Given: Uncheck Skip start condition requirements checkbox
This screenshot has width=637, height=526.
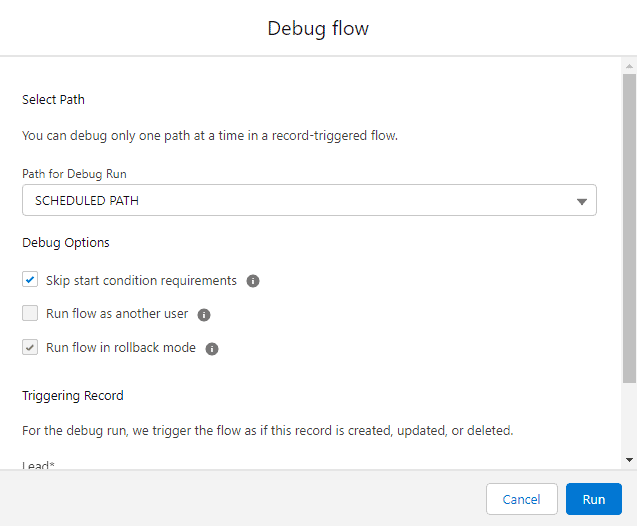Looking at the screenshot, I should 30,281.
